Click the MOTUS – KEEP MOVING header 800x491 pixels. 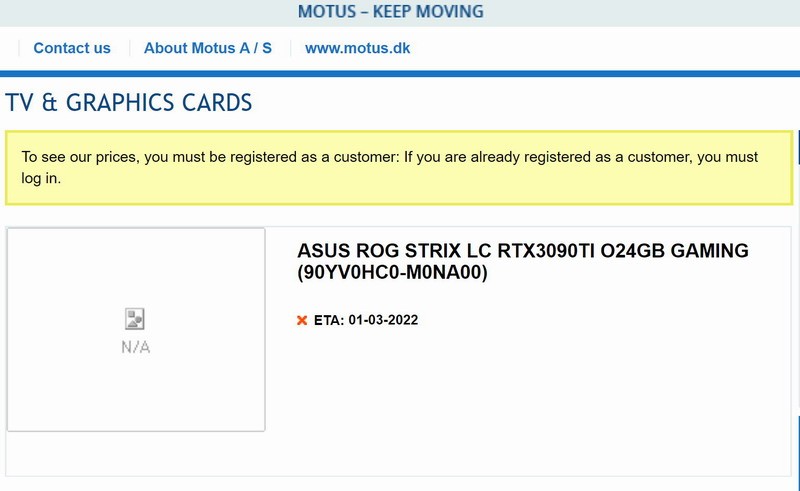pos(390,12)
